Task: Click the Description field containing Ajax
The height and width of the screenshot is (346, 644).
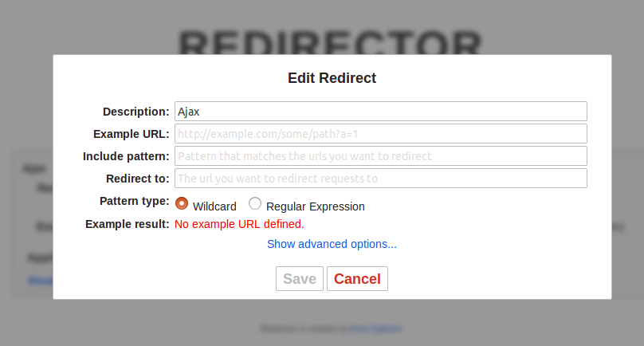Action: [x=381, y=112]
